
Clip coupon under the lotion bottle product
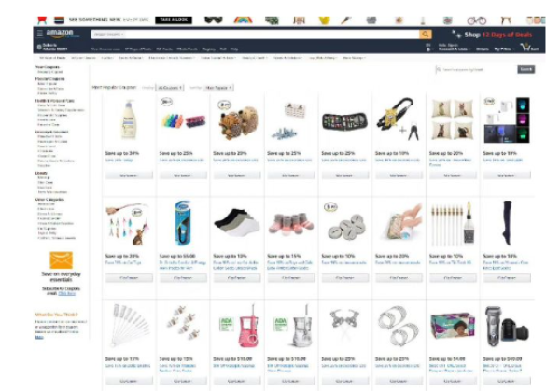[129, 175]
